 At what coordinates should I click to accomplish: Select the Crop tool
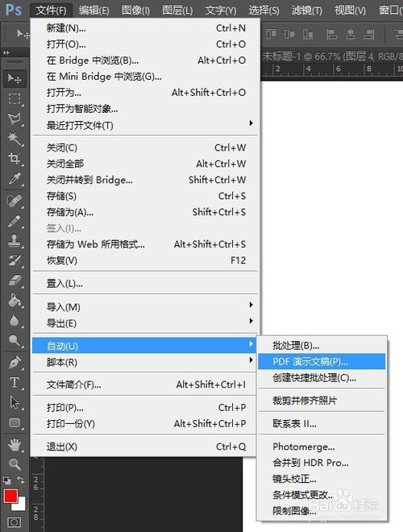[15, 158]
